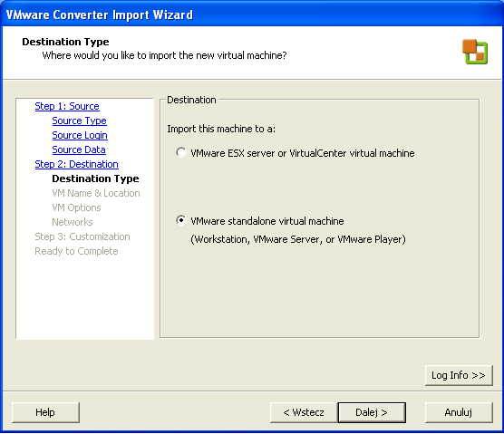Click VM Options step entry

[76, 207]
